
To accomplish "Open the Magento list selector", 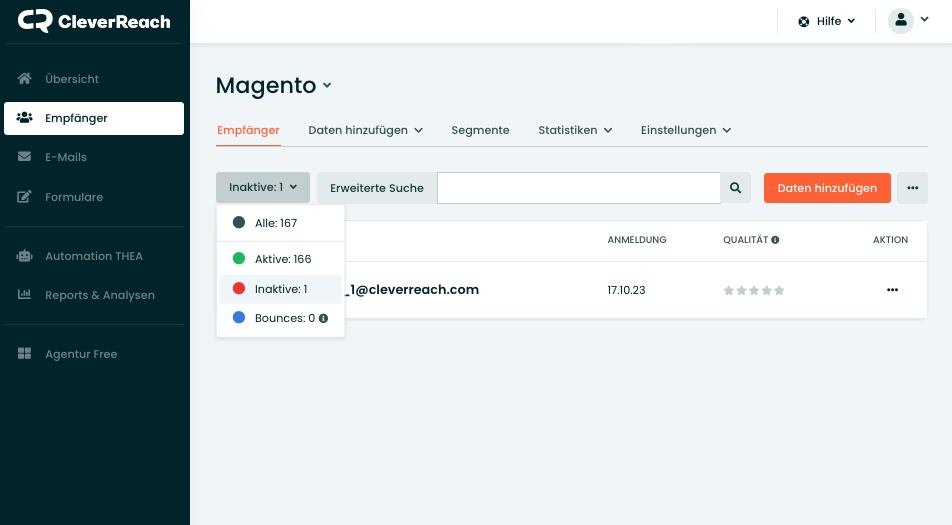I will [x=274, y=85].
